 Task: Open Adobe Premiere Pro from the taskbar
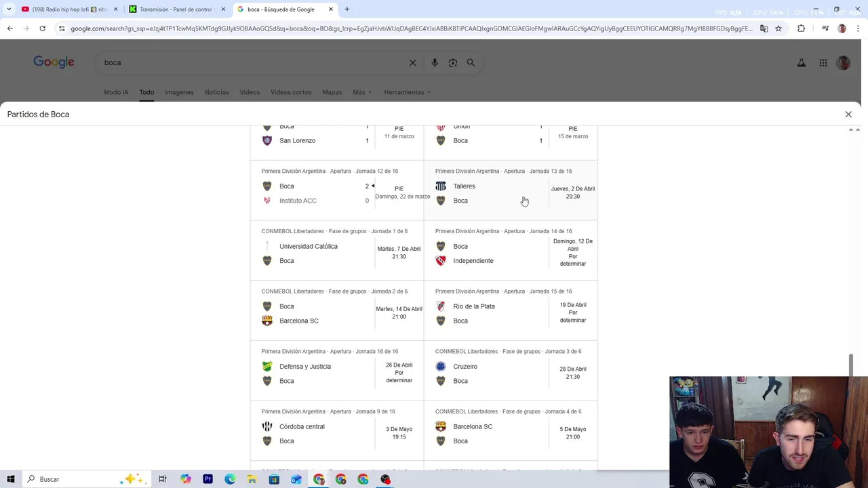tap(208, 479)
